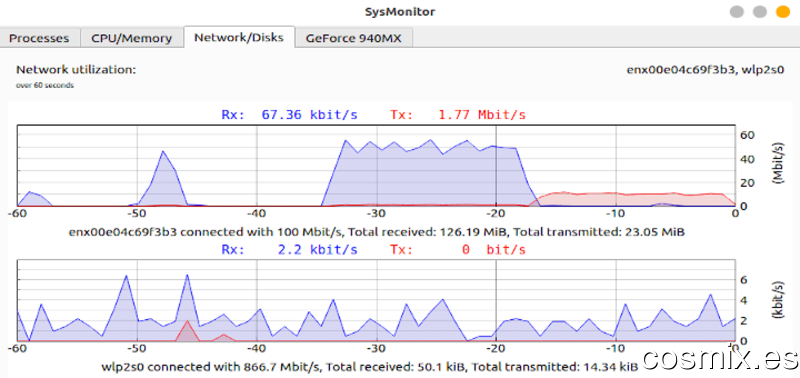The image size is (800, 378).
Task: Click the red Tx spike in the wlp2s0 graph
Action: (188, 332)
